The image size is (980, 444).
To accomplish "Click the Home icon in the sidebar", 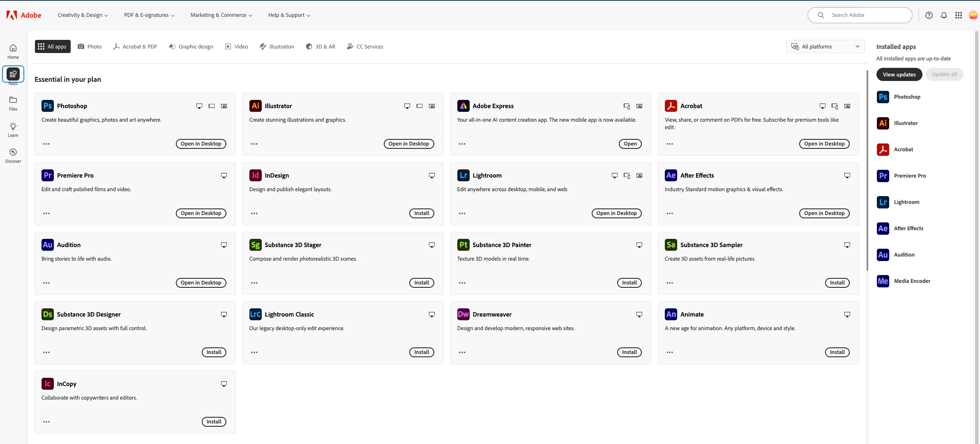I will coord(13,48).
